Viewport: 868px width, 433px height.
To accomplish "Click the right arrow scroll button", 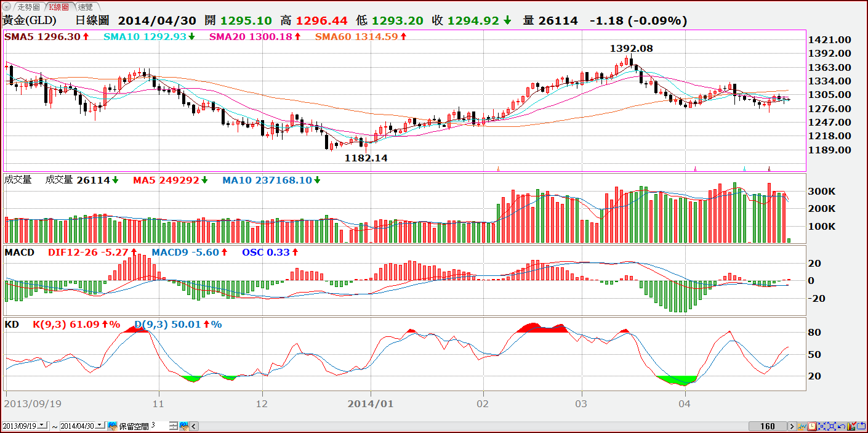I will [x=792, y=426].
